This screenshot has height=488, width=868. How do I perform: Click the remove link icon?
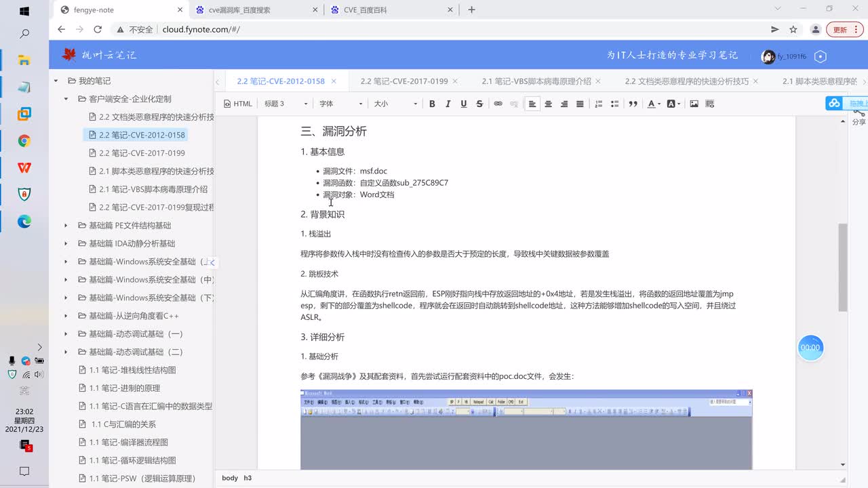coord(514,104)
